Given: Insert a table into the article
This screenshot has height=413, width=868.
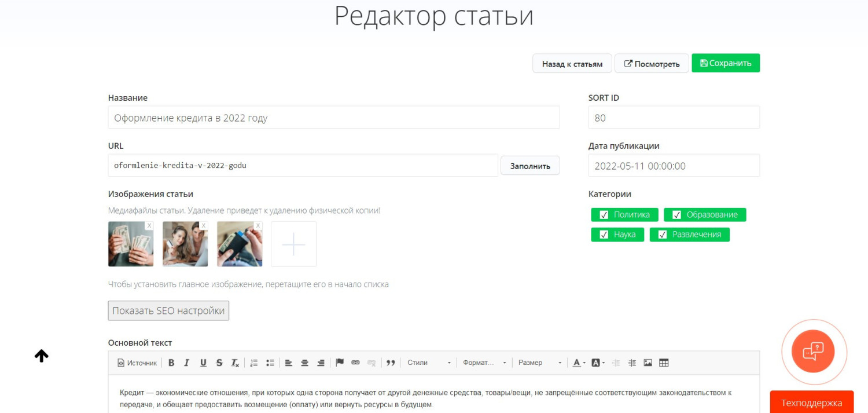Looking at the screenshot, I should click(x=664, y=363).
